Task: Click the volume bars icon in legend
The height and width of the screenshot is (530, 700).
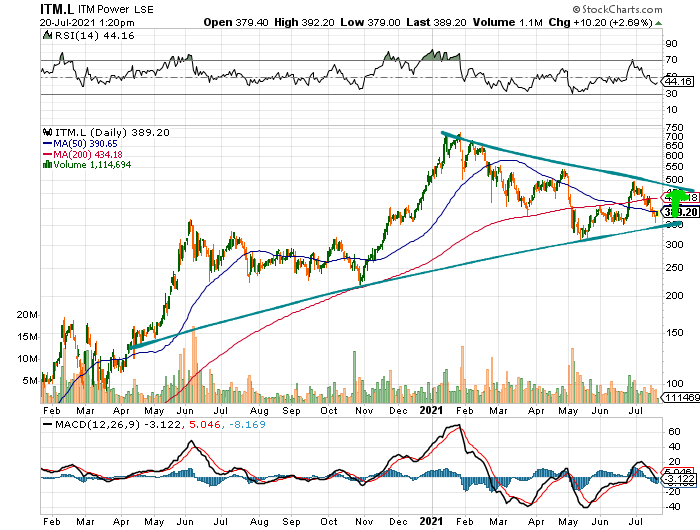Action: 47,164
